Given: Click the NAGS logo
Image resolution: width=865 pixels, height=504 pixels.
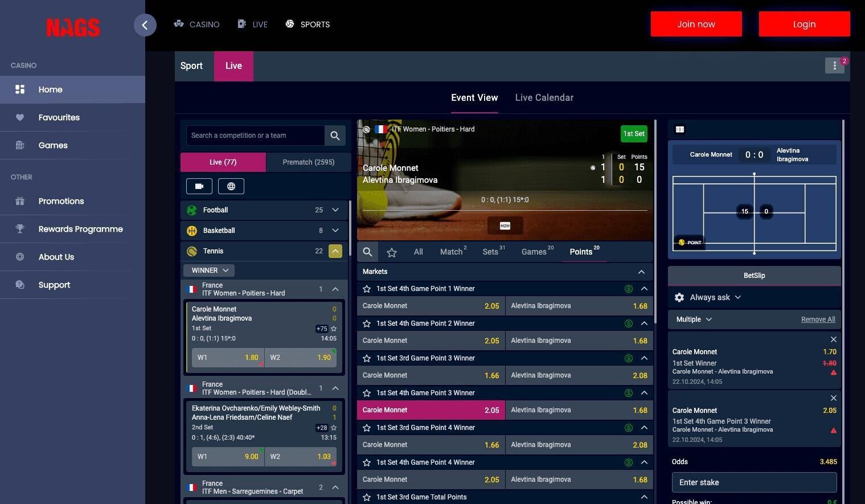Looking at the screenshot, I should click(x=73, y=27).
